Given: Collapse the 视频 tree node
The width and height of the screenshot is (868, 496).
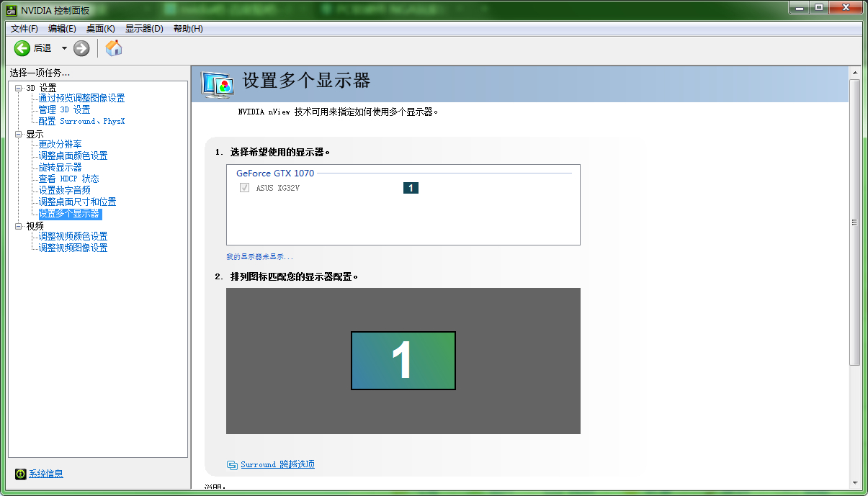Looking at the screenshot, I should coord(19,226).
